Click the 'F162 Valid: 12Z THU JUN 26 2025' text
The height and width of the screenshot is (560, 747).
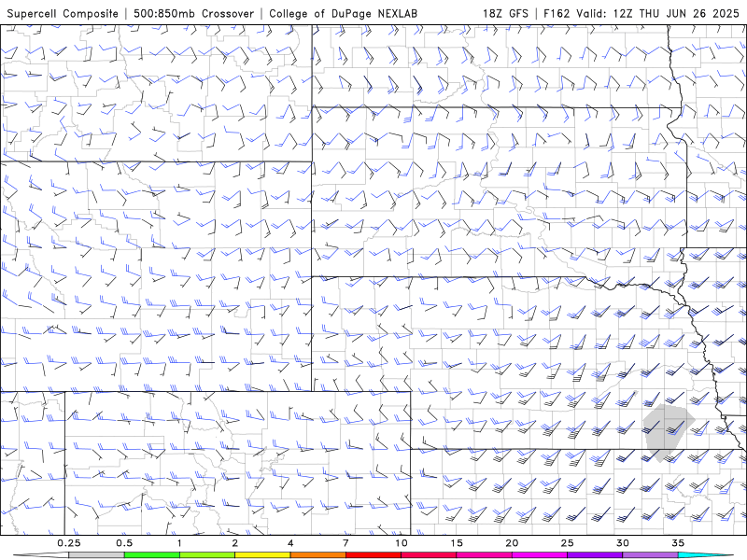(641, 13)
